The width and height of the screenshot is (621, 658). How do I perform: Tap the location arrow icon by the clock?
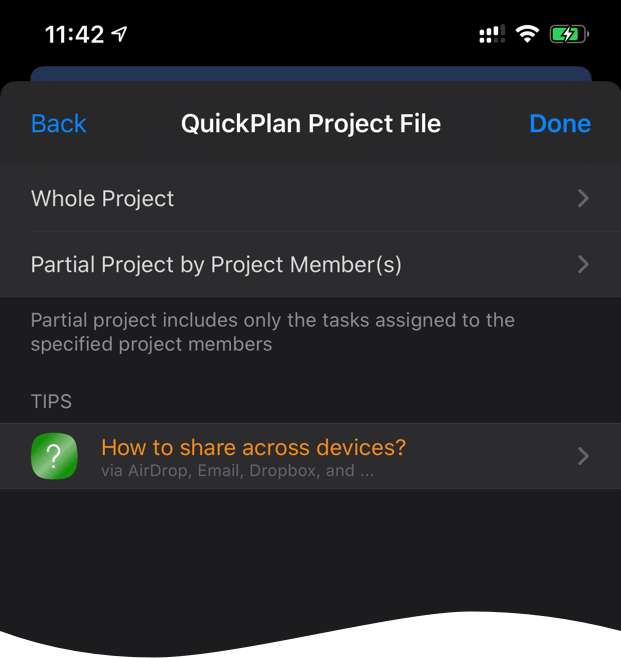pos(120,35)
